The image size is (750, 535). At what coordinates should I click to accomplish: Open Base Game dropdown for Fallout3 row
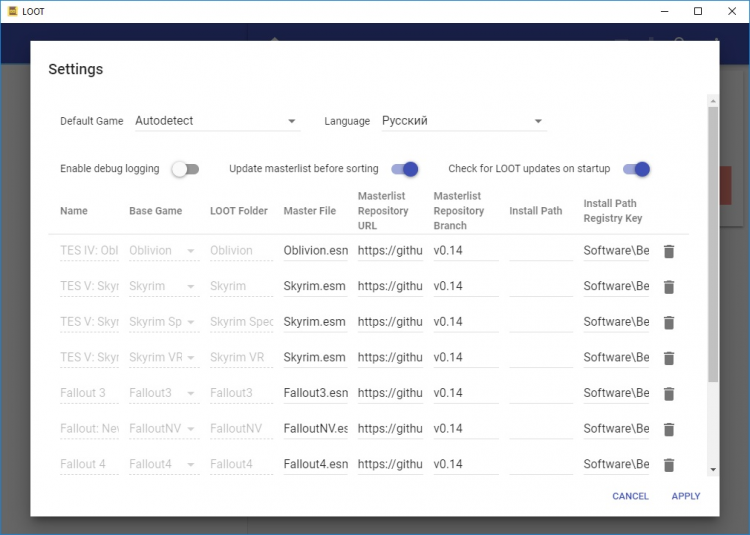(x=164, y=393)
